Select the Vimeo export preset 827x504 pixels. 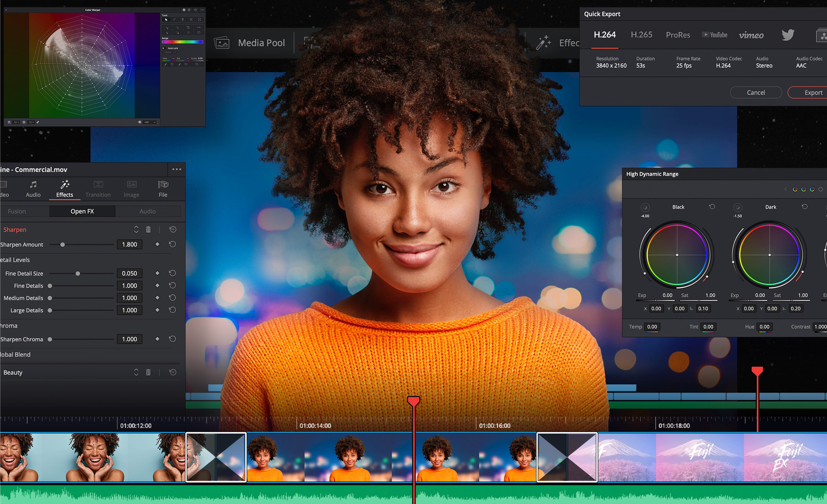point(751,35)
